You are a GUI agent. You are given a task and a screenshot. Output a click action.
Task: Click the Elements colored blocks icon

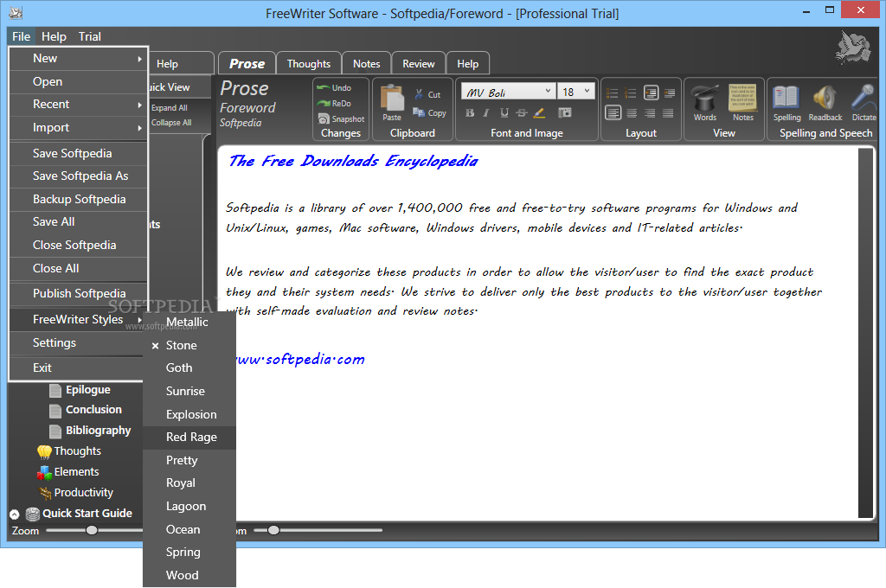pyautogui.click(x=44, y=472)
